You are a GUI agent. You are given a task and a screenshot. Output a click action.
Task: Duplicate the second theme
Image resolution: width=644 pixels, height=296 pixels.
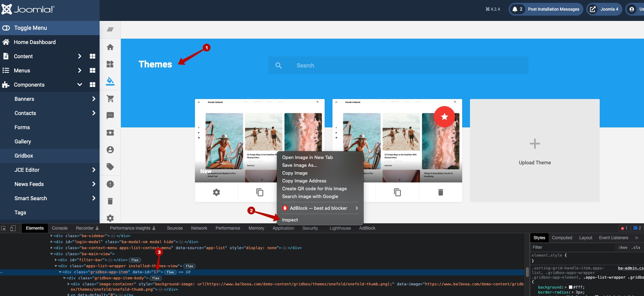(397, 192)
